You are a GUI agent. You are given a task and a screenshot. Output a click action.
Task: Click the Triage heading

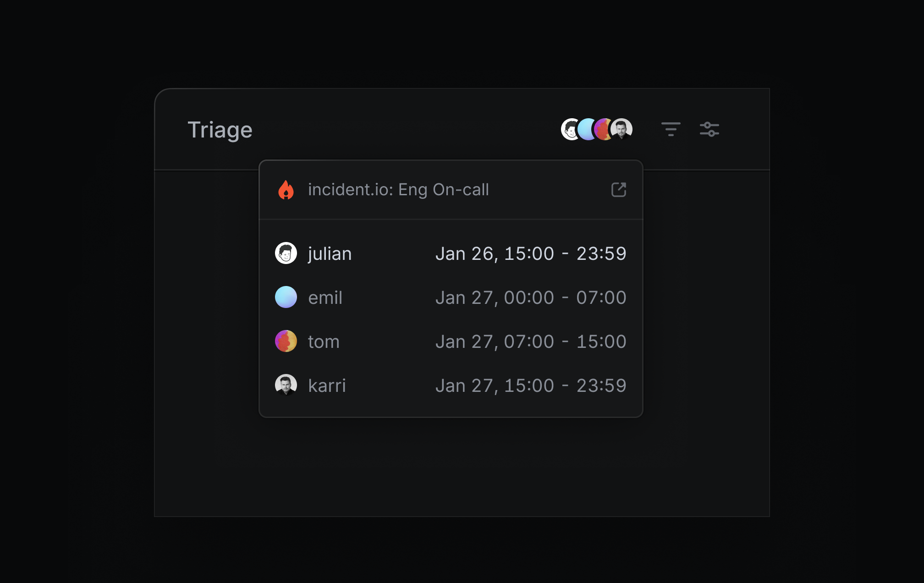point(220,130)
